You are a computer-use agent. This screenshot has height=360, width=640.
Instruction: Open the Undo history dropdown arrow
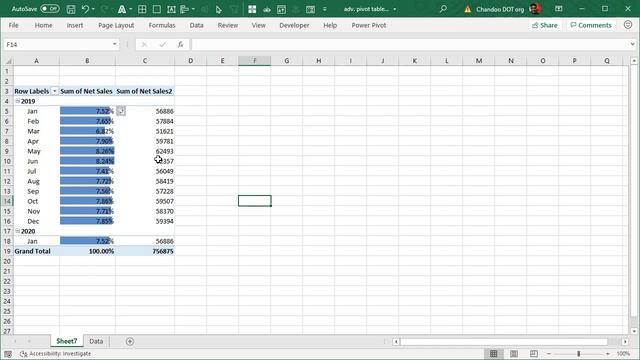[93, 9]
